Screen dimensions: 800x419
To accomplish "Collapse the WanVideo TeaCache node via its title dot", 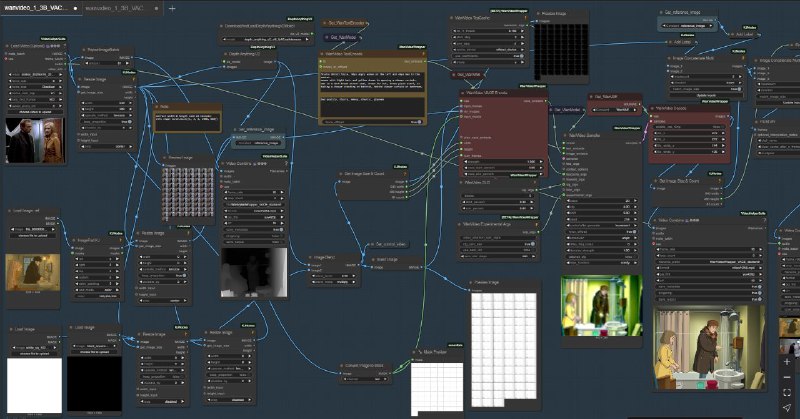I will [x=452, y=18].
